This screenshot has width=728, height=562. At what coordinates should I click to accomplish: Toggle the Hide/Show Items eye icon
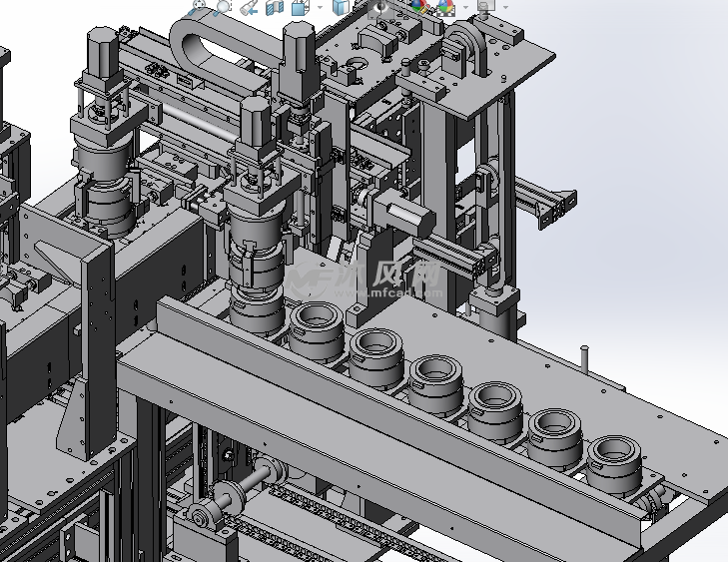point(381,7)
